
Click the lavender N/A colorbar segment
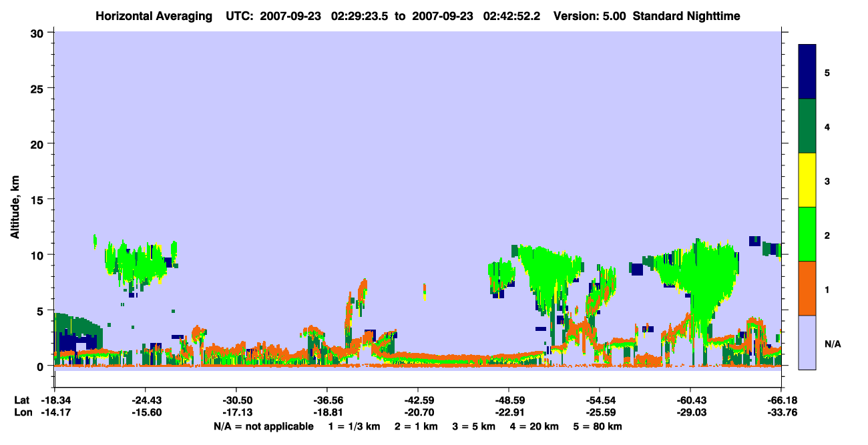point(807,342)
